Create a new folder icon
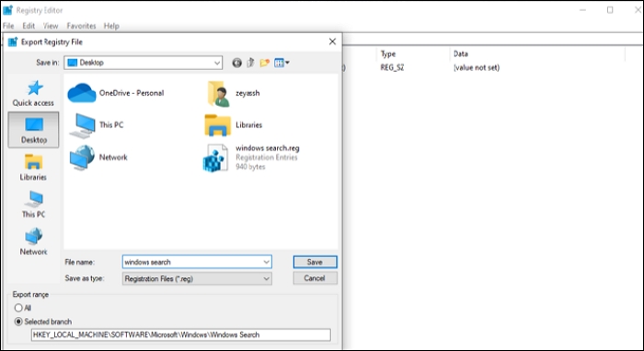This screenshot has width=644, height=351. [265, 63]
